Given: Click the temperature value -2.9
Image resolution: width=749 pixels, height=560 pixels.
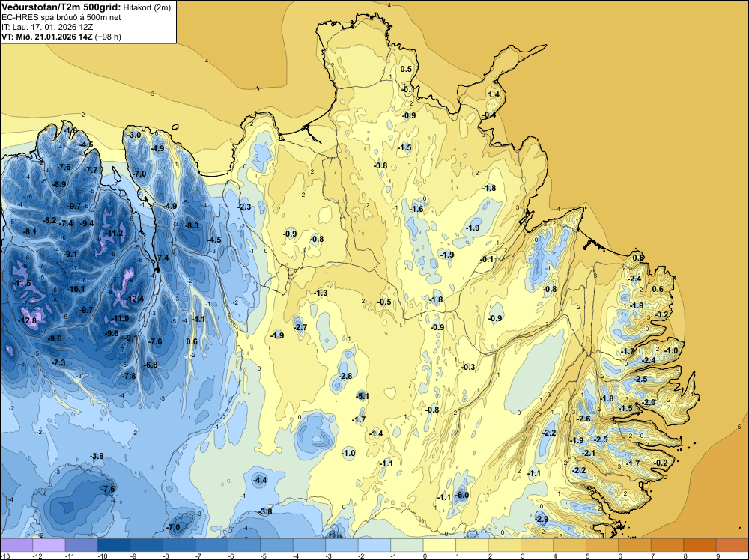Looking at the screenshot, I should (x=542, y=519).
